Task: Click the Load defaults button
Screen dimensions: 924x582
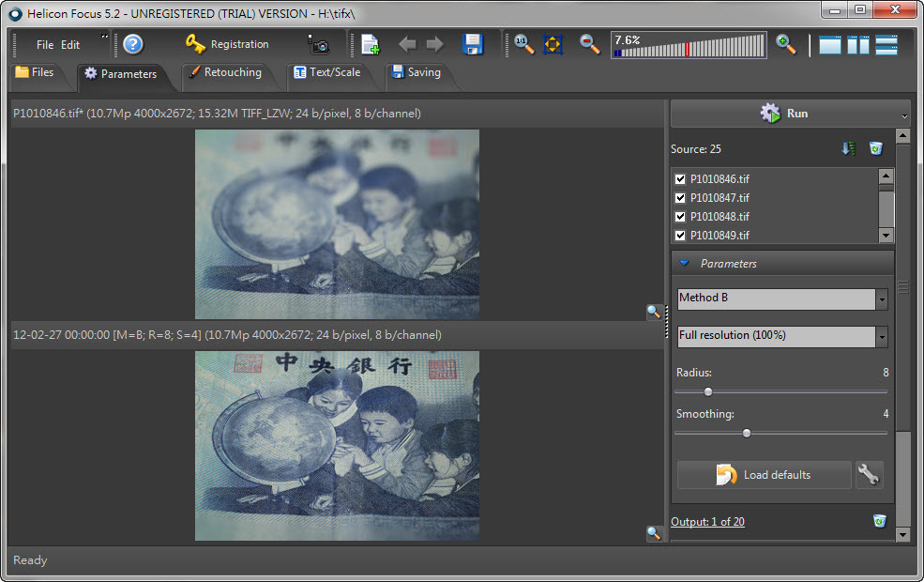Action: [765, 475]
